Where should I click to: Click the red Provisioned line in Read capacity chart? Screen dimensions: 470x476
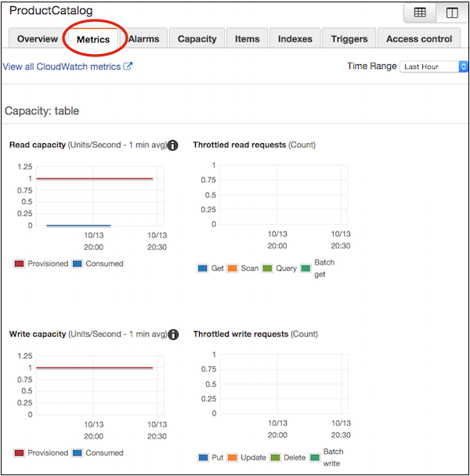pos(95,178)
